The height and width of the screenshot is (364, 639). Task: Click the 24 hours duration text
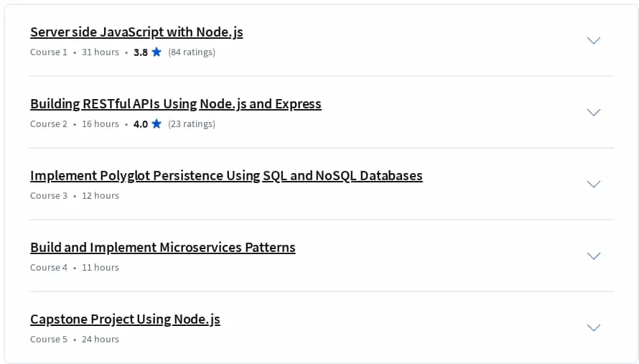pyautogui.click(x=101, y=339)
